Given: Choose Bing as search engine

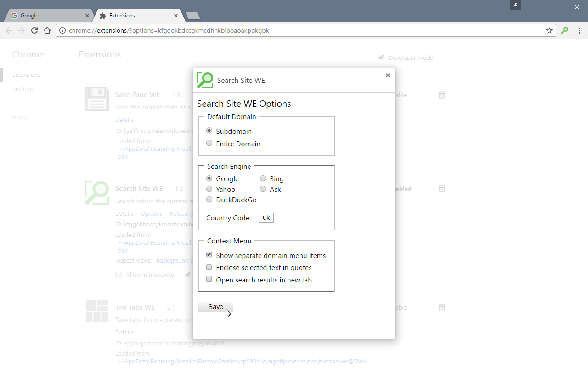Looking at the screenshot, I should click(263, 178).
